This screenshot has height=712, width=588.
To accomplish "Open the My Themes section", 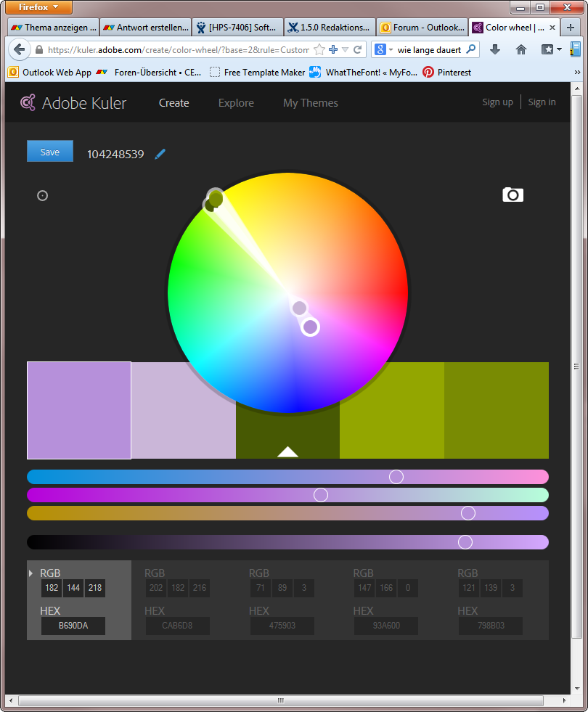I will 310,103.
